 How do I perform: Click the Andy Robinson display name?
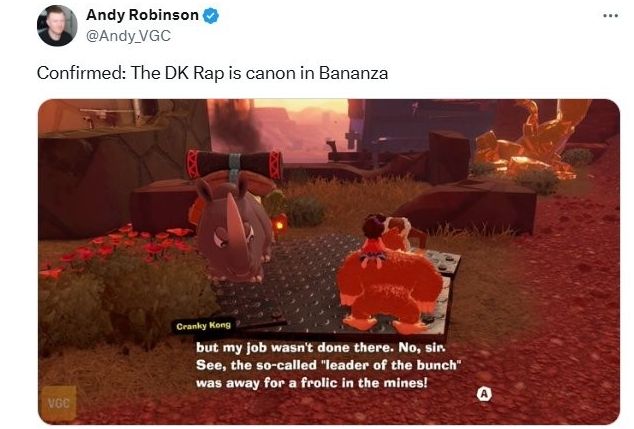(142, 15)
